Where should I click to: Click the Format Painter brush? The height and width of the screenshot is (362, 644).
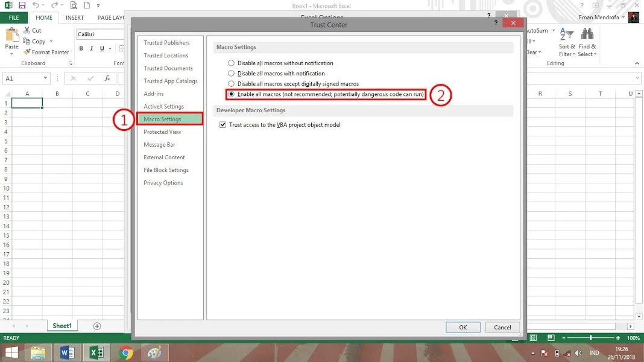click(x=27, y=52)
